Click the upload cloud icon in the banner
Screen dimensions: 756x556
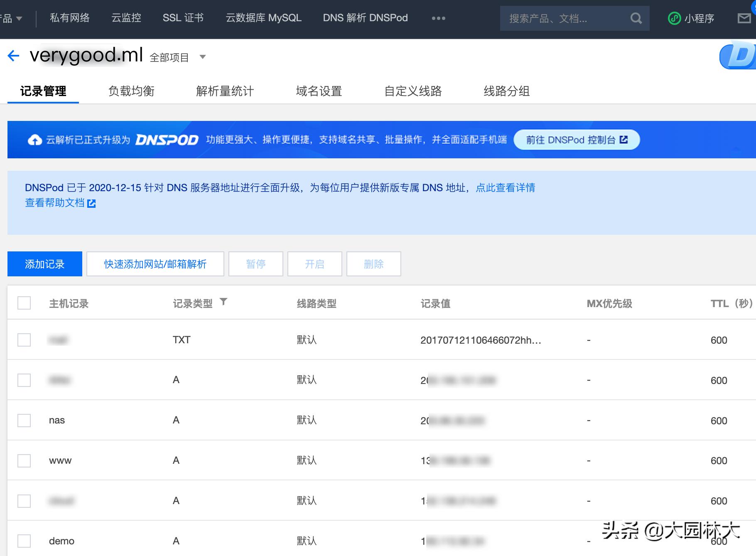[34, 139]
